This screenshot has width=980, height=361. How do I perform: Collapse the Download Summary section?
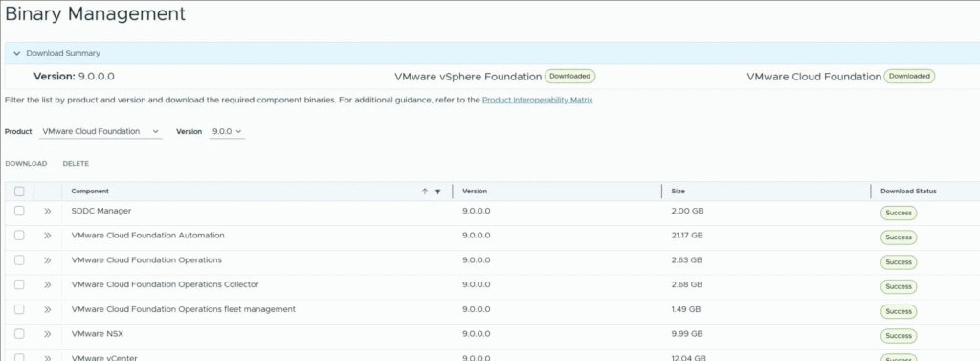(x=17, y=54)
